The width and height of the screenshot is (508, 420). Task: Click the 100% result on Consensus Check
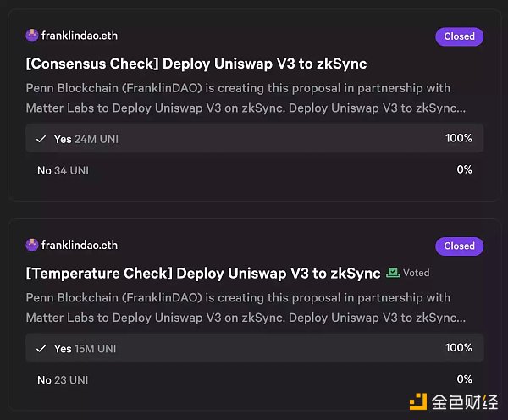pos(458,139)
